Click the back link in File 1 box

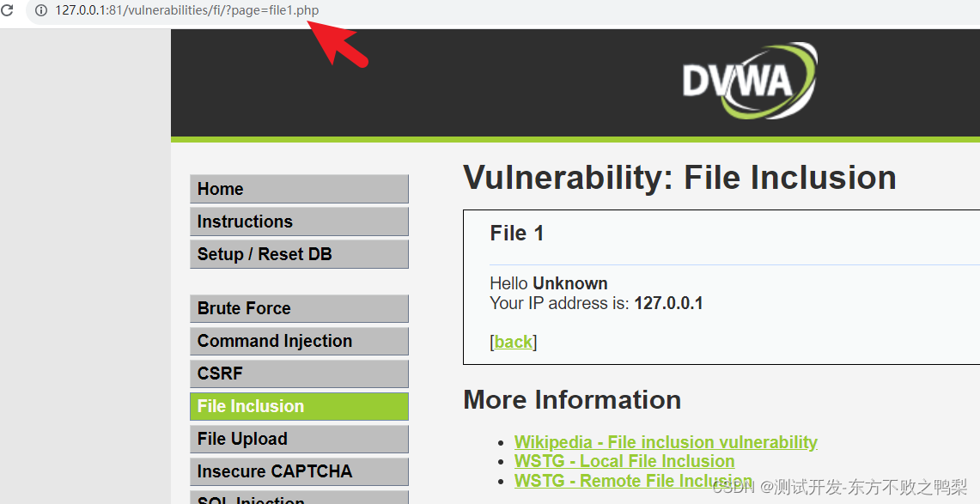coord(513,342)
